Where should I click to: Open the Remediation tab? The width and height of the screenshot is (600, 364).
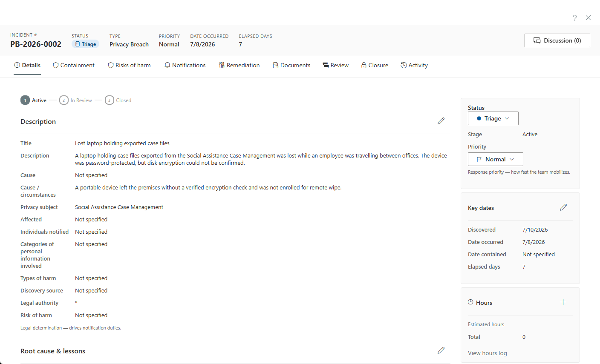coord(239,65)
